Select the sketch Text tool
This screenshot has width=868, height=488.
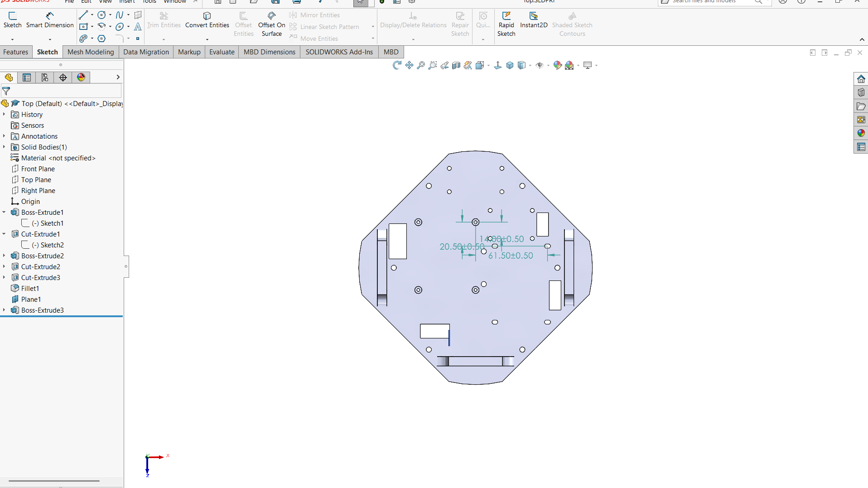tap(138, 27)
